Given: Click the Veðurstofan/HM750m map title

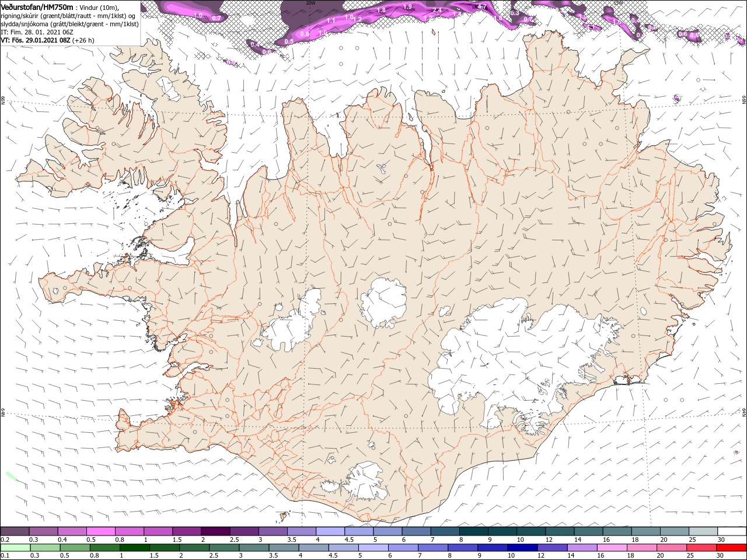Looking at the screenshot, I should tap(37, 7).
